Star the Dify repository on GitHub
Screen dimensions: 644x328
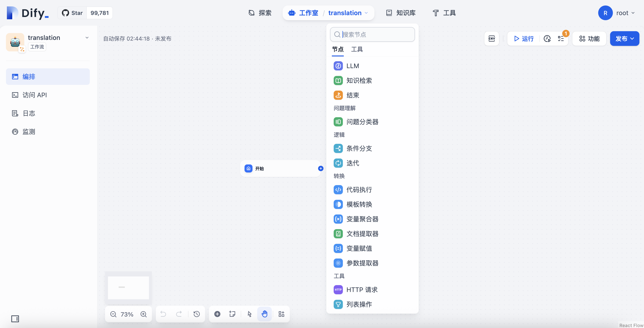(x=72, y=13)
